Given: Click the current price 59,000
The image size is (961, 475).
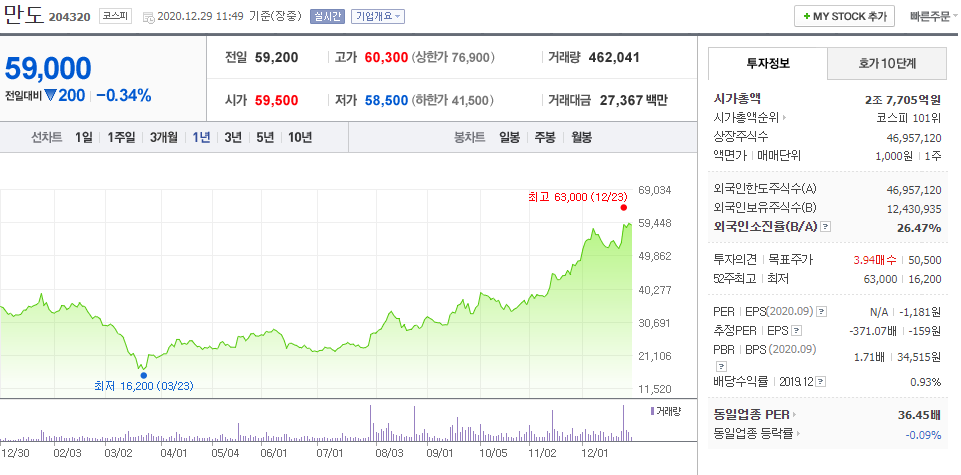Looking at the screenshot, I should pos(48,68).
